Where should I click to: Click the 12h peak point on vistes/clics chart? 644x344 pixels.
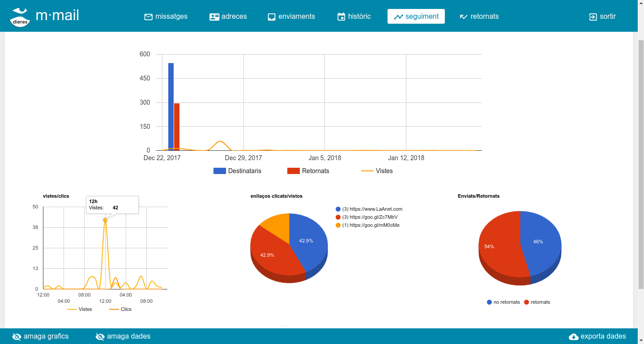[105, 220]
